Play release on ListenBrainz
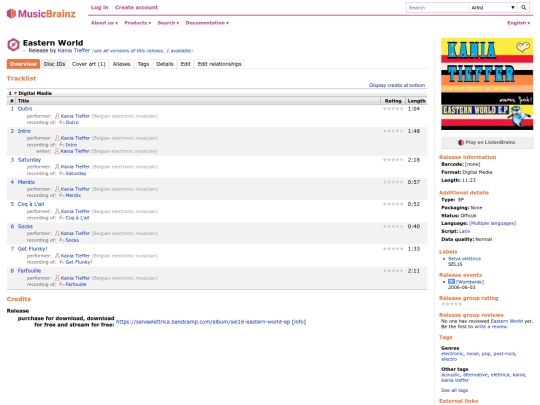This screenshot has width=540, height=405. (487, 142)
